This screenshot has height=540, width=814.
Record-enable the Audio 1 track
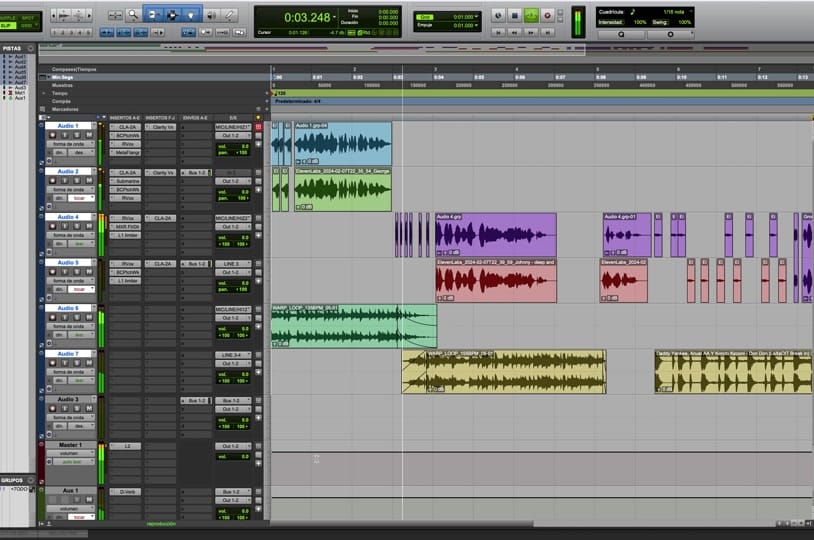52,135
